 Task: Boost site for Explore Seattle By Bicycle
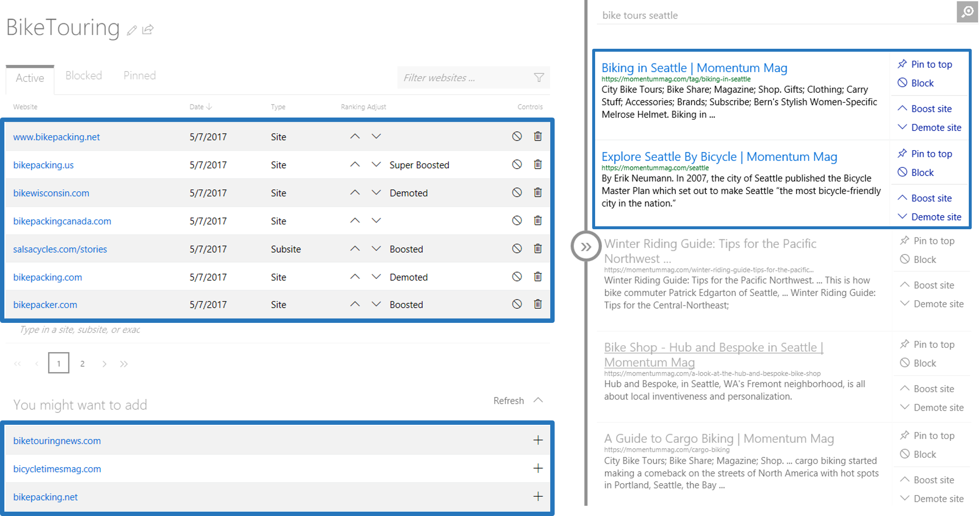(925, 198)
